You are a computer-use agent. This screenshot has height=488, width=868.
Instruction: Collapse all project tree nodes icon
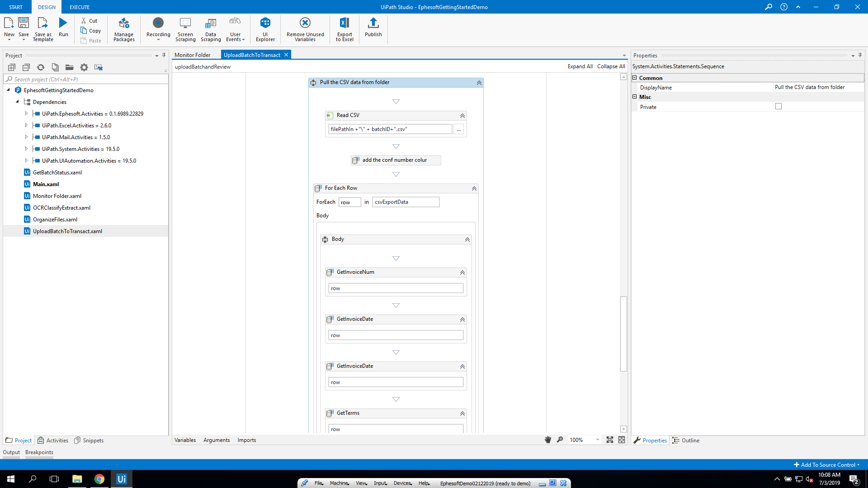tap(26, 67)
